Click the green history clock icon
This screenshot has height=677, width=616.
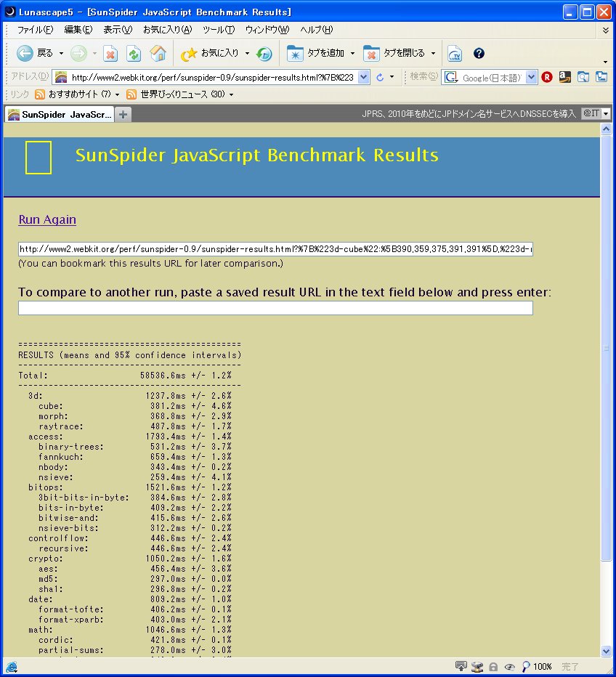(264, 54)
